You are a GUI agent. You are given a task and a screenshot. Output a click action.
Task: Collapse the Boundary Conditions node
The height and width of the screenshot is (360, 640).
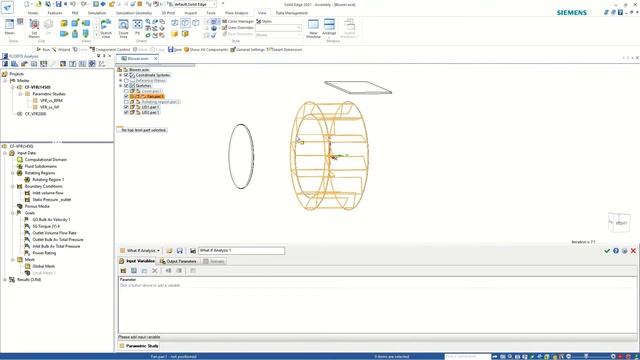(x=13, y=187)
